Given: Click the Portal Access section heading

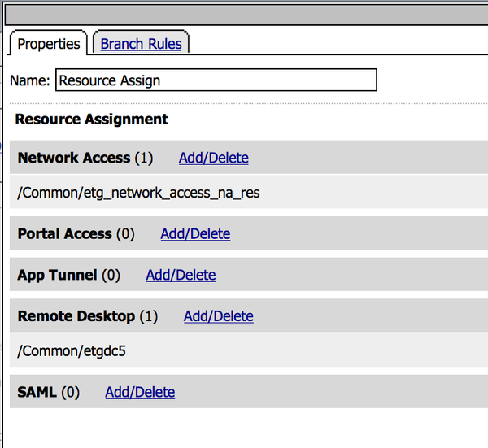Looking at the screenshot, I should click(x=64, y=234).
